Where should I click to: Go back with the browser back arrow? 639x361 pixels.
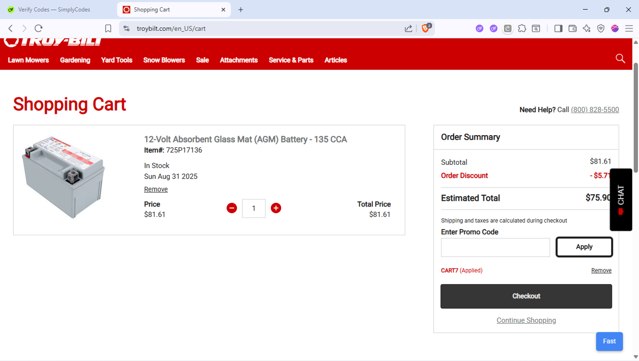(11, 28)
